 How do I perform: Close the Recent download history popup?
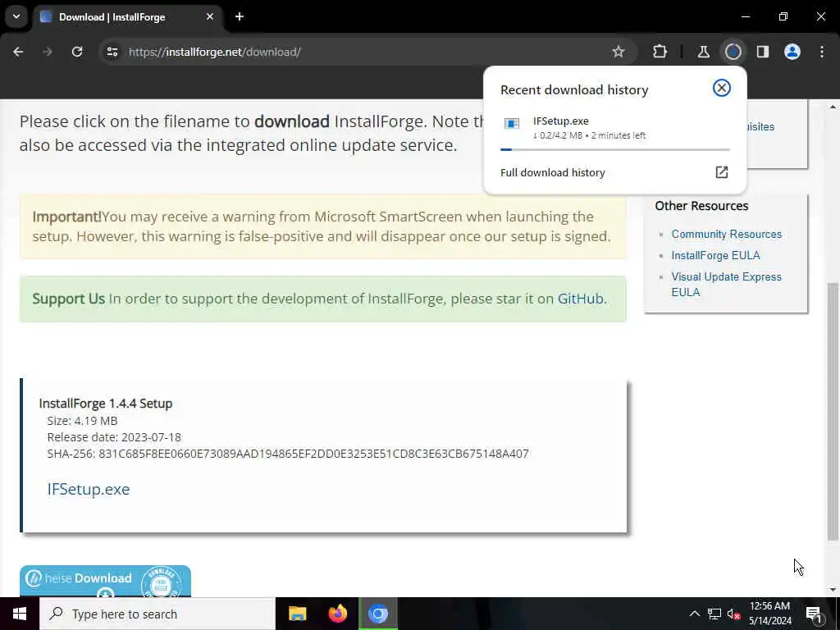[x=722, y=88]
